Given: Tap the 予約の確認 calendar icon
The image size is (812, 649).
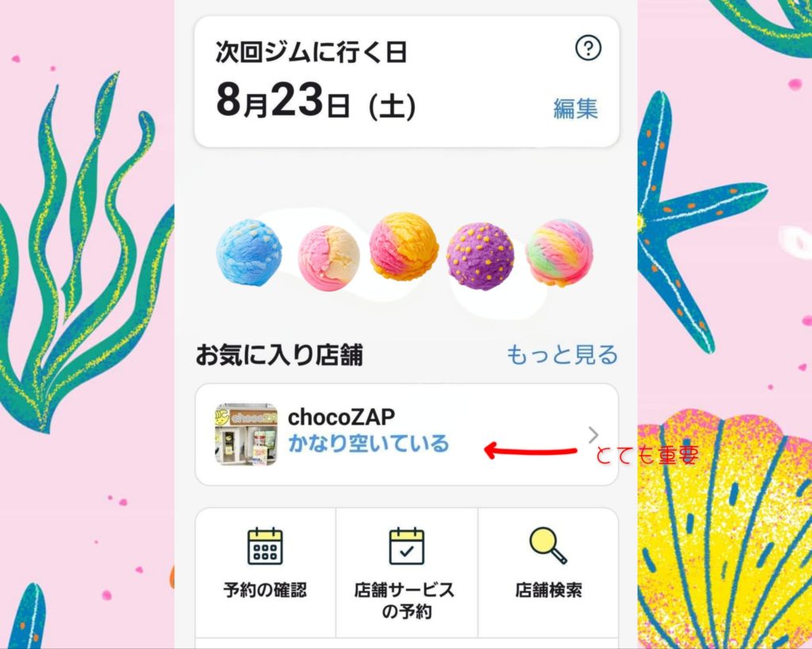Looking at the screenshot, I should point(265,546).
